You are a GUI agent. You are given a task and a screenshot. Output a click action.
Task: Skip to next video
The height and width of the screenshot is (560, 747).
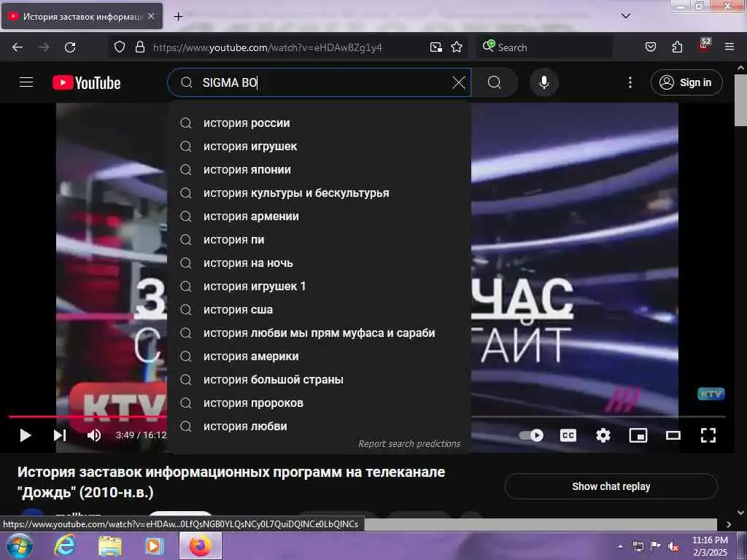[60, 435]
